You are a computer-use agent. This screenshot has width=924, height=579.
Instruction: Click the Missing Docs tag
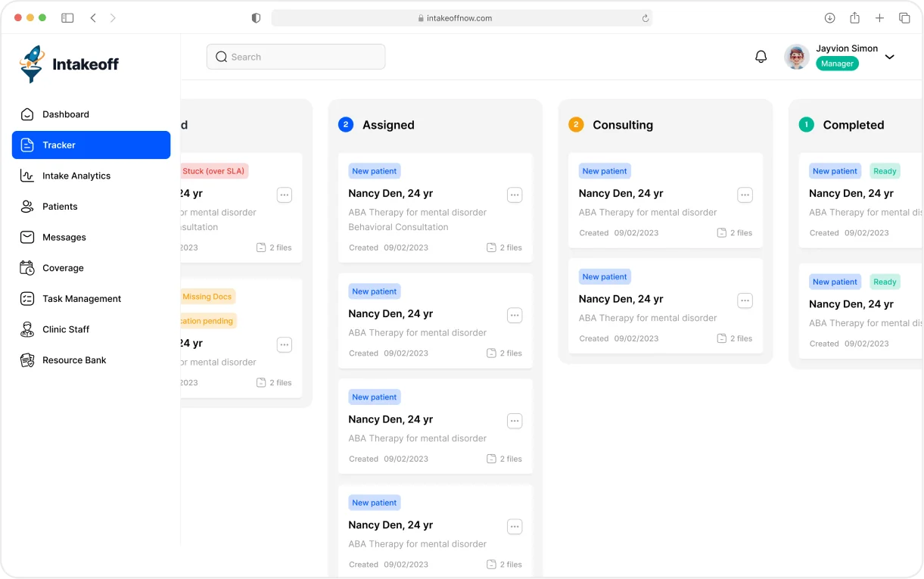[x=207, y=297]
